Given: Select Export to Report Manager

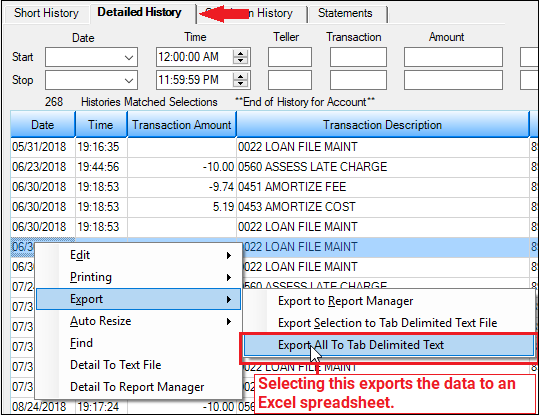Looking at the screenshot, I should [x=388, y=301].
